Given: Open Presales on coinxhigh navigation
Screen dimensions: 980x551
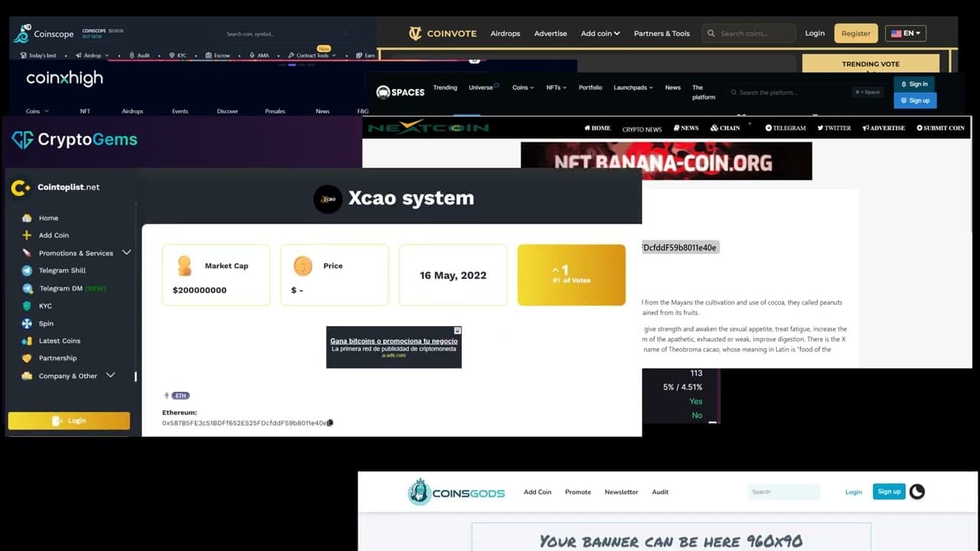Looking at the screenshot, I should coord(275,112).
